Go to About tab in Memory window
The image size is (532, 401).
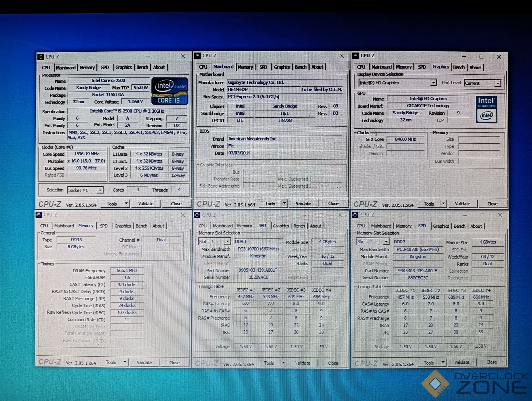[x=158, y=226]
